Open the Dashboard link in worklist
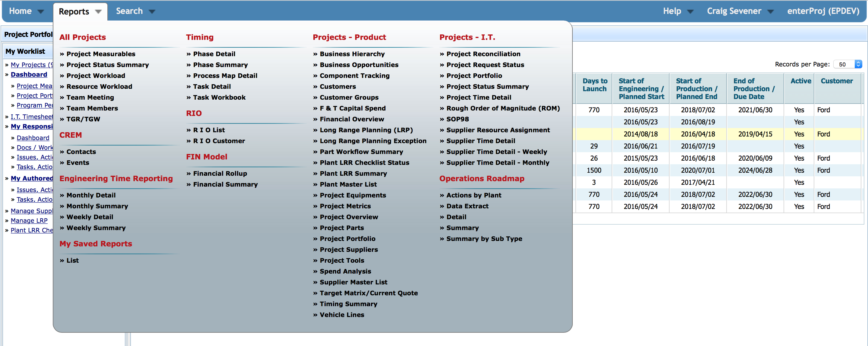 (29, 75)
